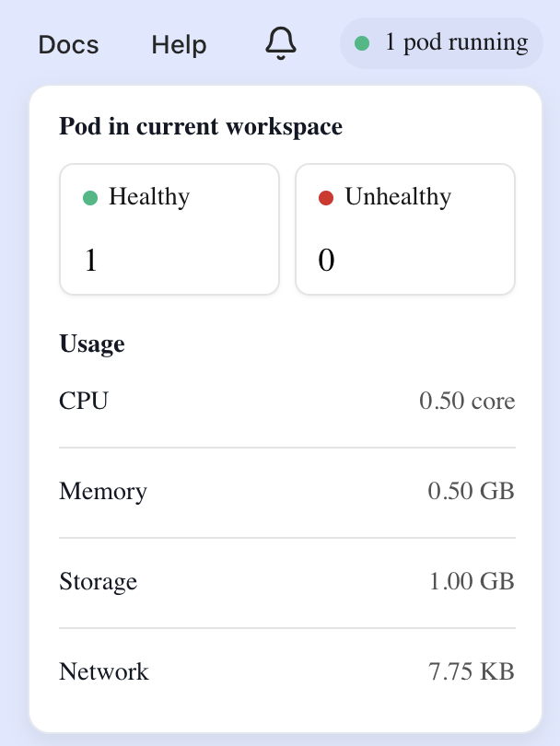Click the Network usage row label
560x746 pixels.
click(x=104, y=672)
